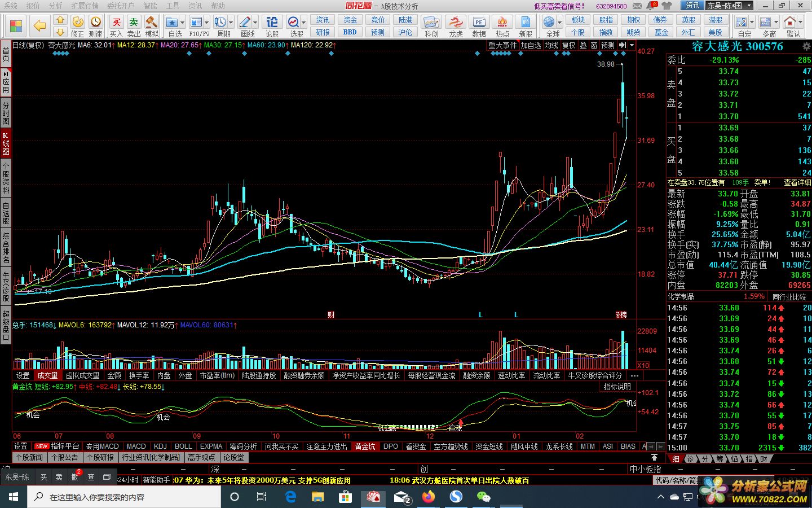The height and width of the screenshot is (508, 812).
Task: Expand the 自定 dropdown arrow
Action: coord(752,23)
